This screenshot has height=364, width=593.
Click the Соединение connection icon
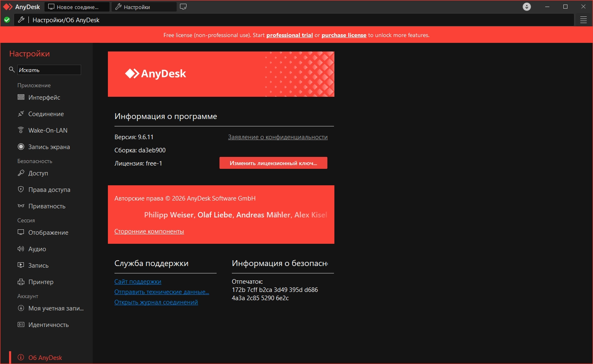[21, 114]
